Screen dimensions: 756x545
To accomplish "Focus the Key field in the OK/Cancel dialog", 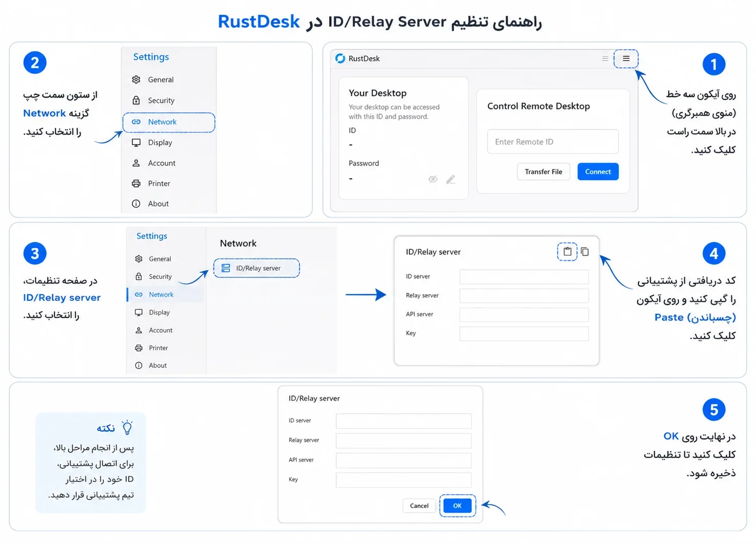I will tap(403, 480).
